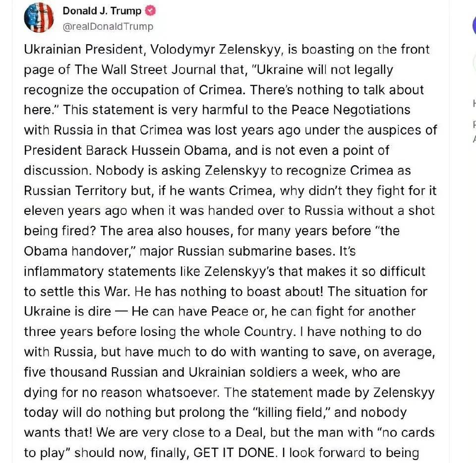Click the faint outlined circle in right sidebar
The image size is (476, 463).
pyautogui.click(x=474, y=63)
